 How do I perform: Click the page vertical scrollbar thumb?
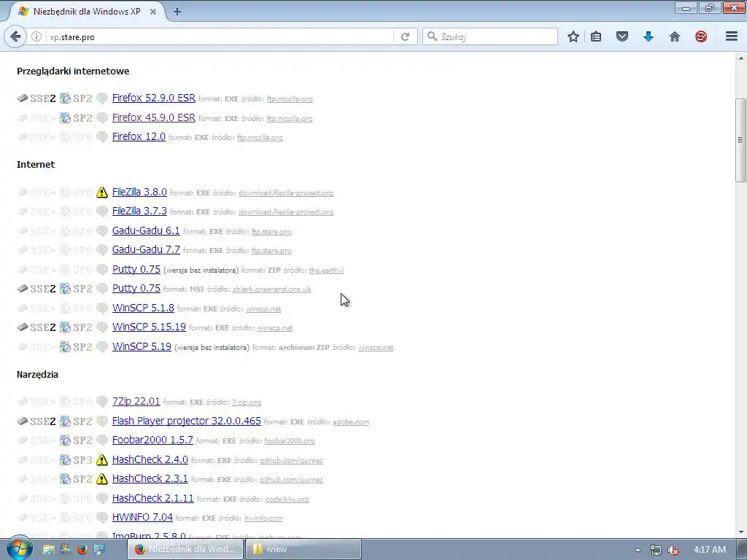coord(740,139)
